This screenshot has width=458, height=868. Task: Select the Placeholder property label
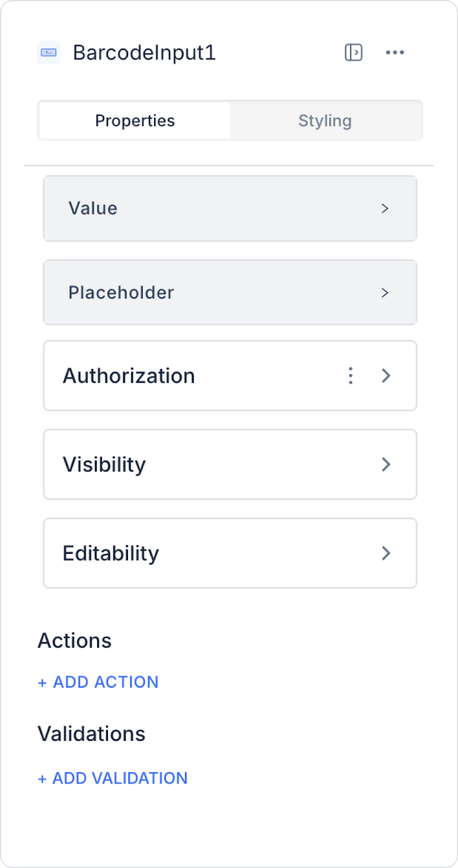(121, 293)
